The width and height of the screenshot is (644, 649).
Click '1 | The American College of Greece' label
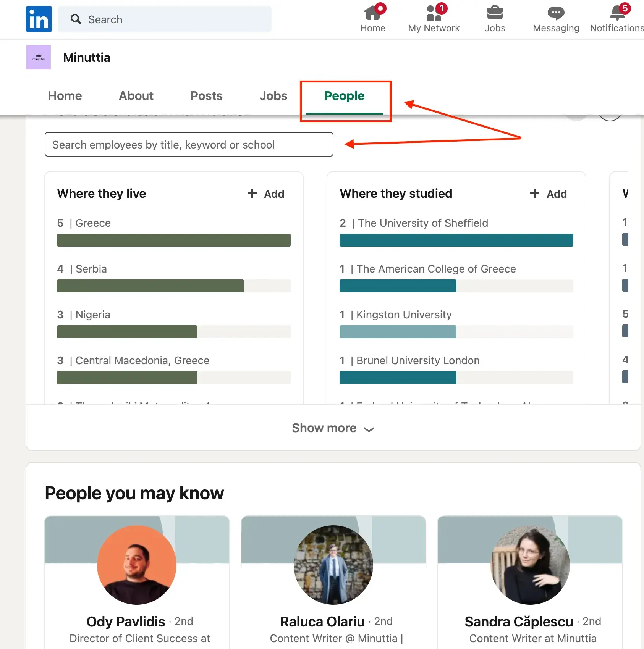(x=428, y=269)
